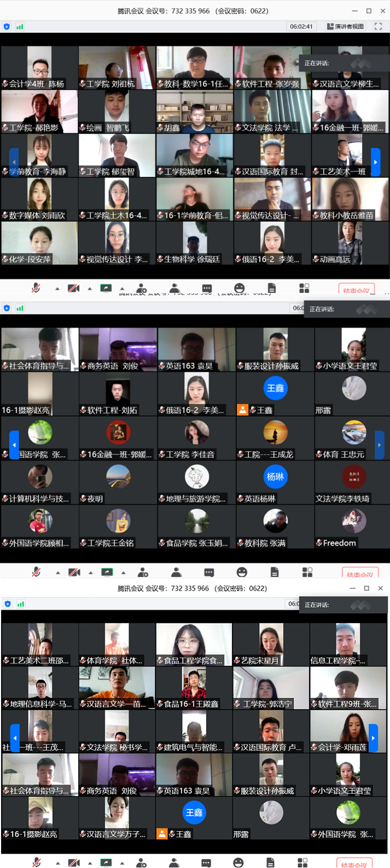Select participant tile named Freedom
Image resolution: width=390 pixels, height=868 pixels.
click(352, 527)
